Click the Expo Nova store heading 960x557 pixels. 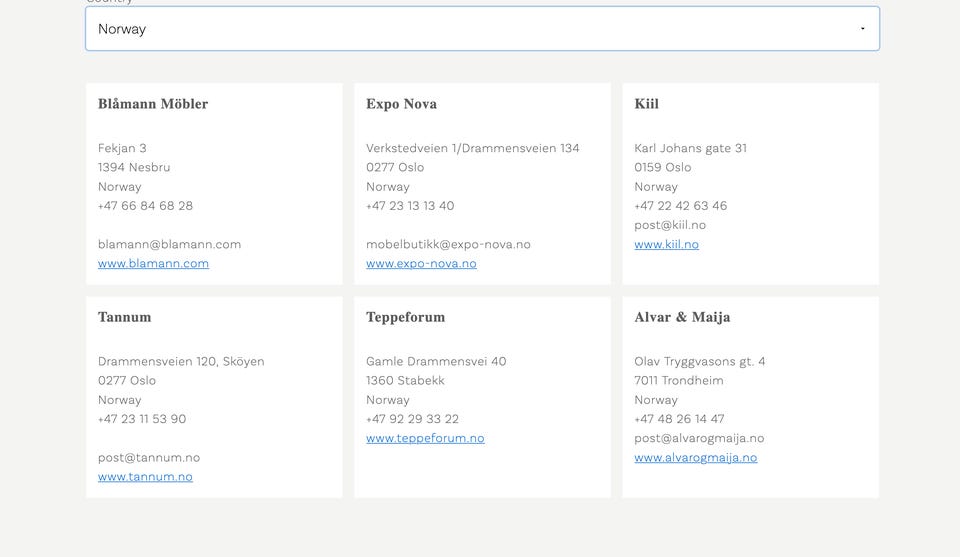(x=401, y=104)
